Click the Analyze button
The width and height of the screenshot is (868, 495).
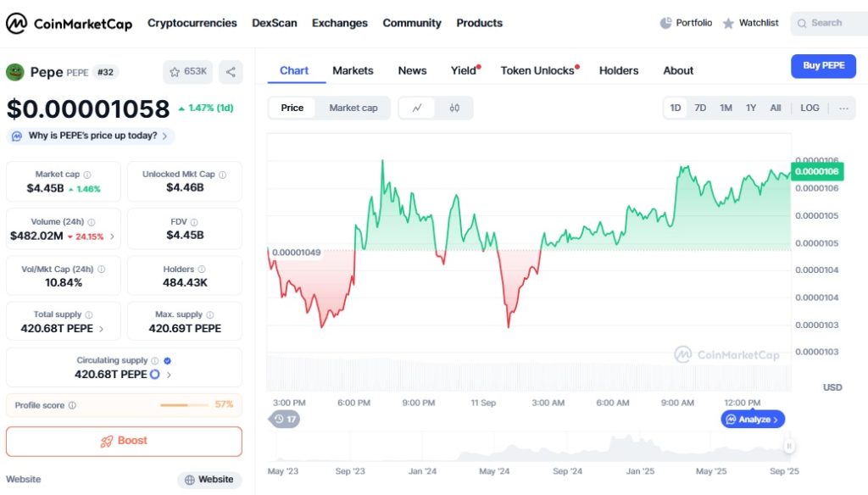753,420
